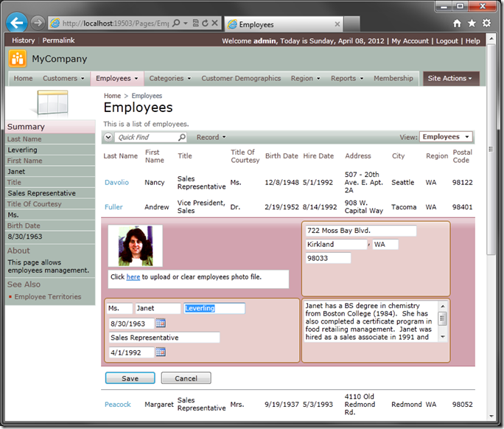Open a new blank browser tab
This screenshot has width=504, height=429.
[351, 24]
